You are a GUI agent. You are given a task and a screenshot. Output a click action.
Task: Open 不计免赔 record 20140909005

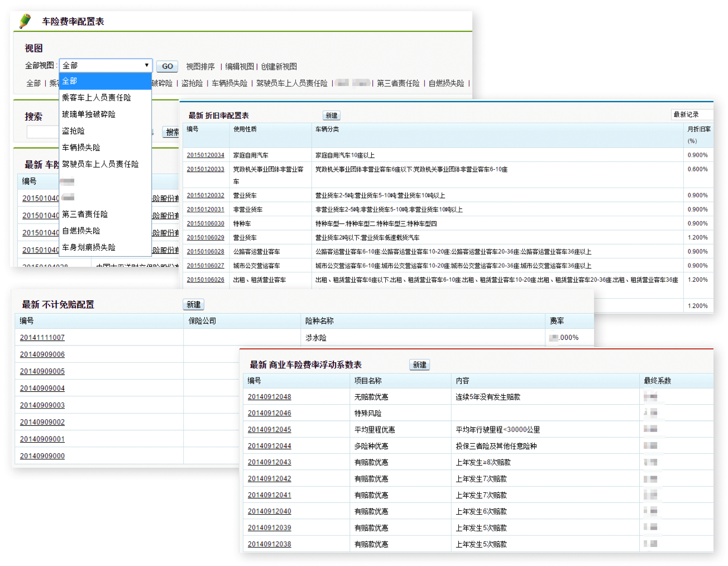click(42, 371)
